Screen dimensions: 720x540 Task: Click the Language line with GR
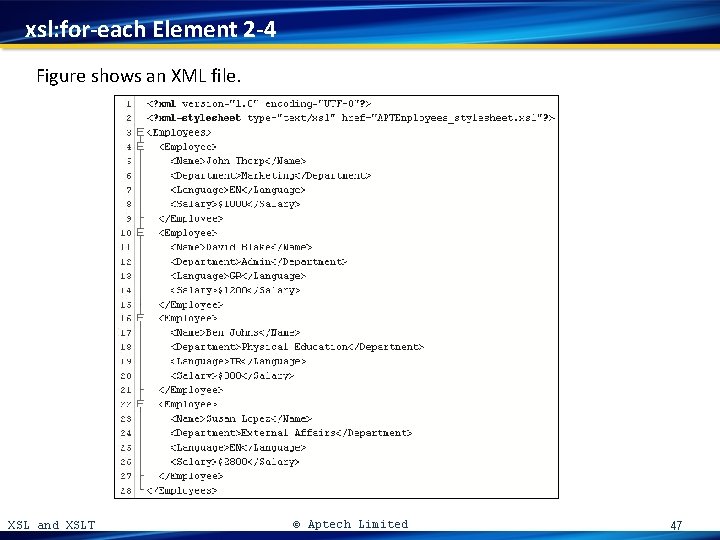238,276
